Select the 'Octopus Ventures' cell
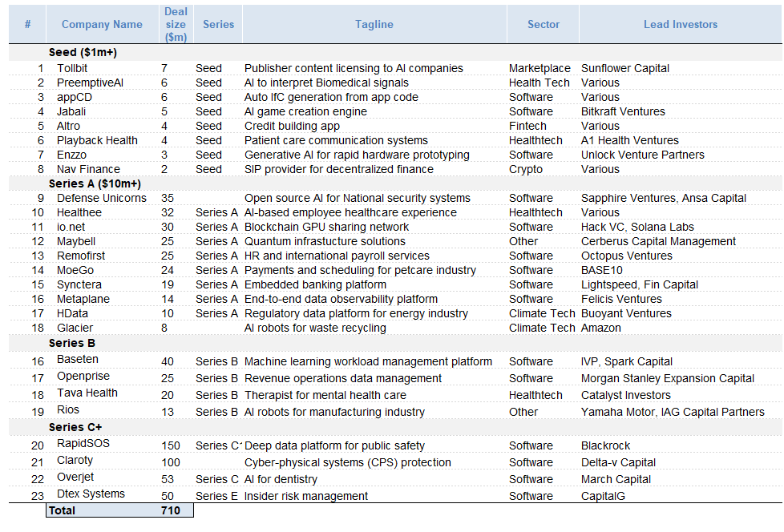 click(627, 256)
